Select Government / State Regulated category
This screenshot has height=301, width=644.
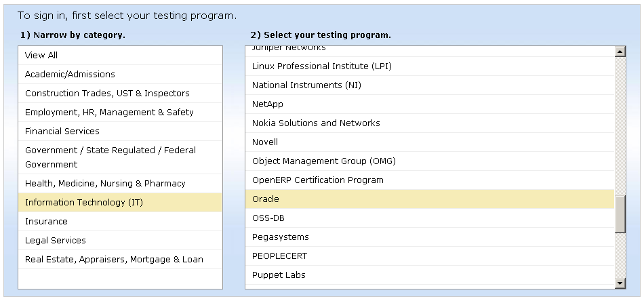(110, 157)
